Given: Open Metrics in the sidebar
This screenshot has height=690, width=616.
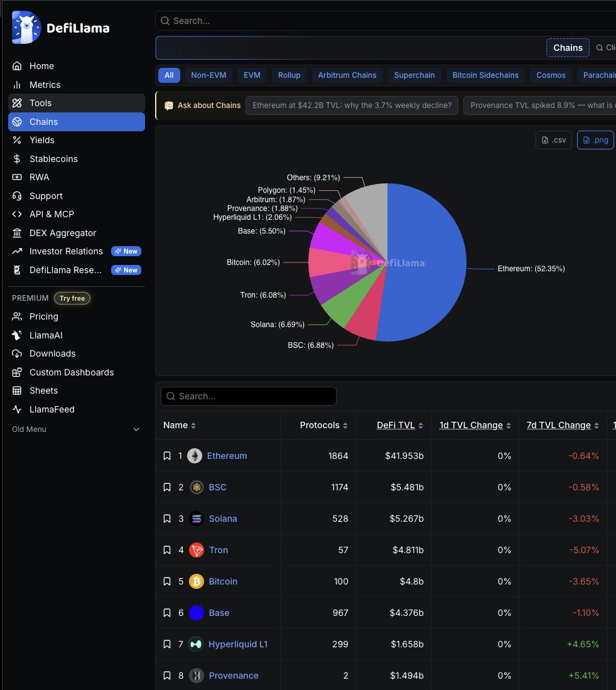Looking at the screenshot, I should 76,85.
